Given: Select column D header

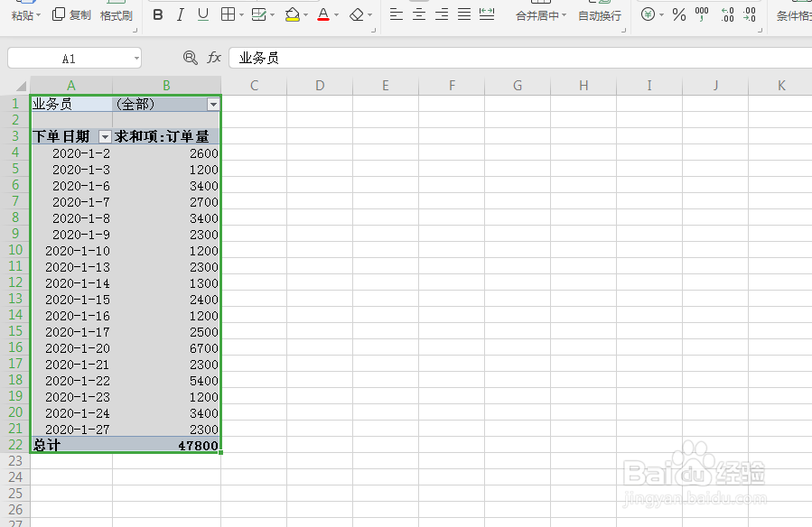Looking at the screenshot, I should (320, 86).
